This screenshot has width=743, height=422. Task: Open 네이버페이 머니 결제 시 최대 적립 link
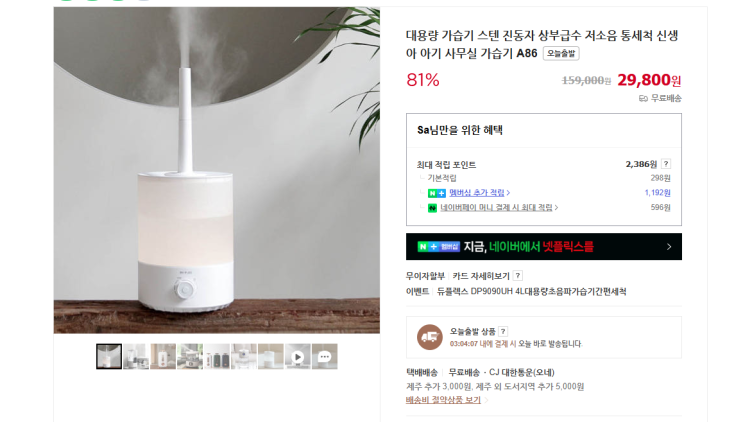(x=496, y=207)
